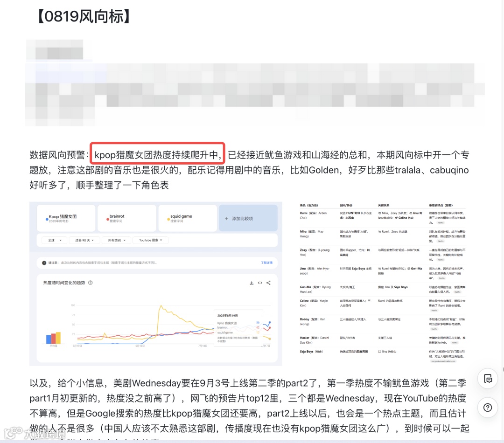Click the Gwi-Ma row in the character table
Screen dimensions: 504x443
(383, 290)
